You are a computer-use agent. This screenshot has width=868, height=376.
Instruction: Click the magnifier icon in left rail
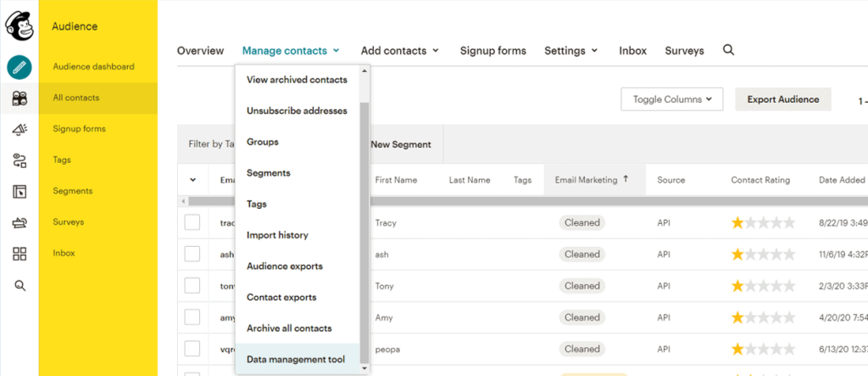tap(20, 286)
